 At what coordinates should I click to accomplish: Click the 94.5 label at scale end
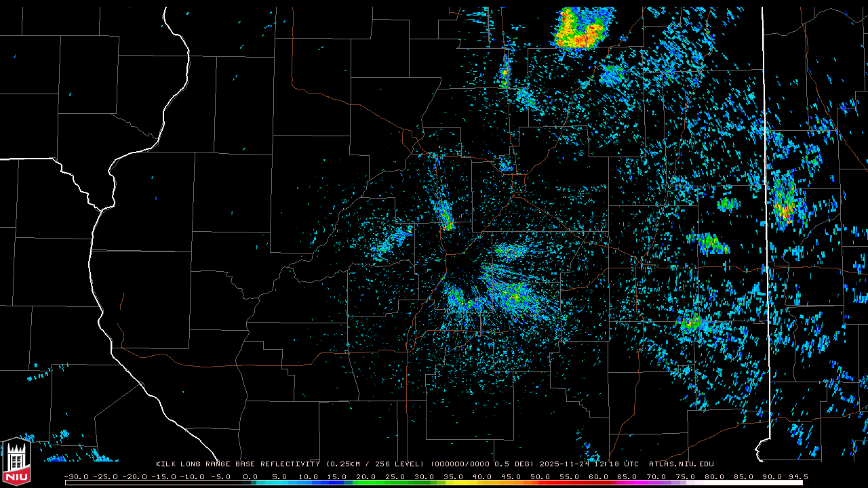coord(797,477)
